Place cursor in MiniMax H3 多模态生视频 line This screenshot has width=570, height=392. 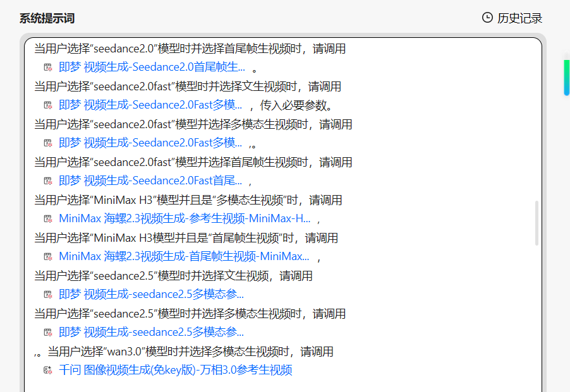(188, 200)
